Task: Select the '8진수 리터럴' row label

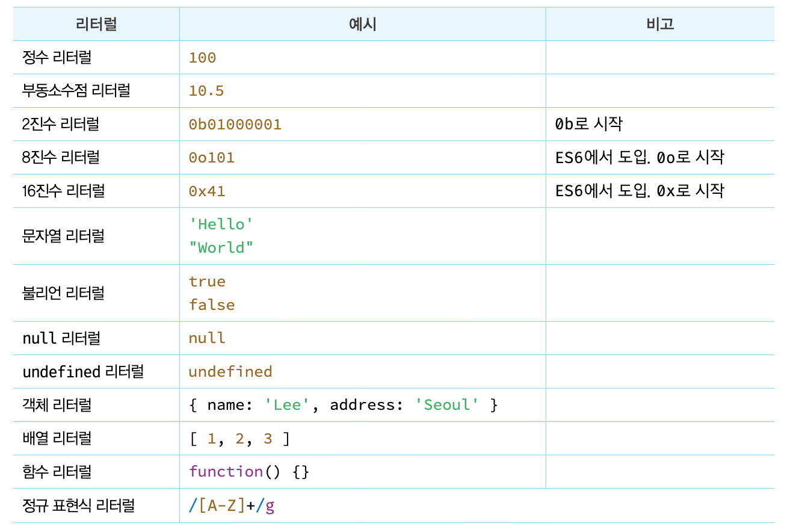Action: [x=61, y=158]
